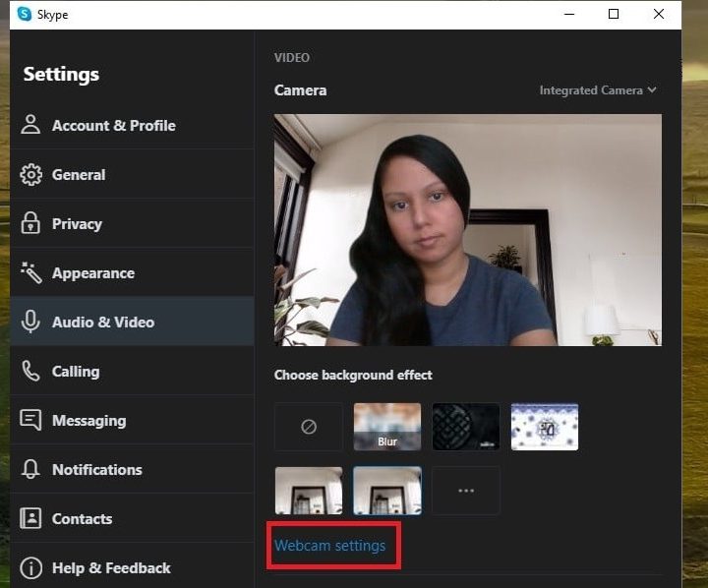Expand the Integrated Camera dropdown

point(598,90)
